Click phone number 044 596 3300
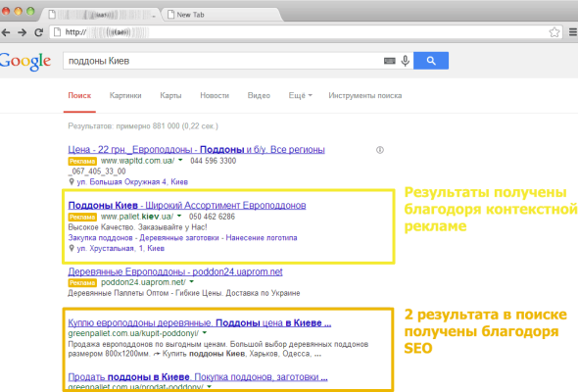This screenshot has height=392, width=578. click(x=213, y=161)
